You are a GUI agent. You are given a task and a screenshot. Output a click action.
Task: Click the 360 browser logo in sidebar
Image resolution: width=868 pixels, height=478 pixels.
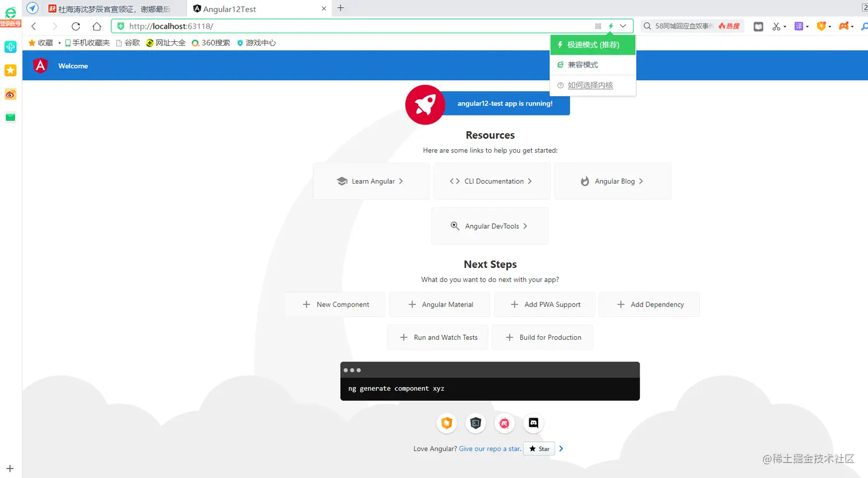[x=10, y=13]
